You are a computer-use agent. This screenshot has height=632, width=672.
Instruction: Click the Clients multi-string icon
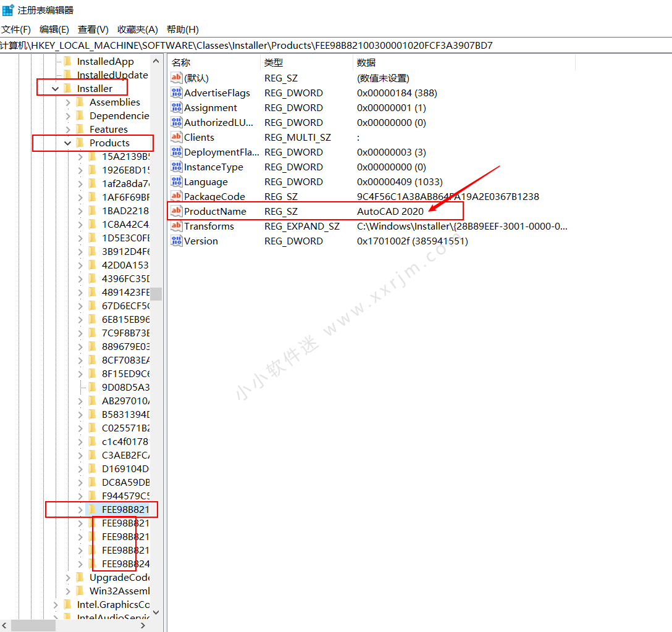pos(176,137)
